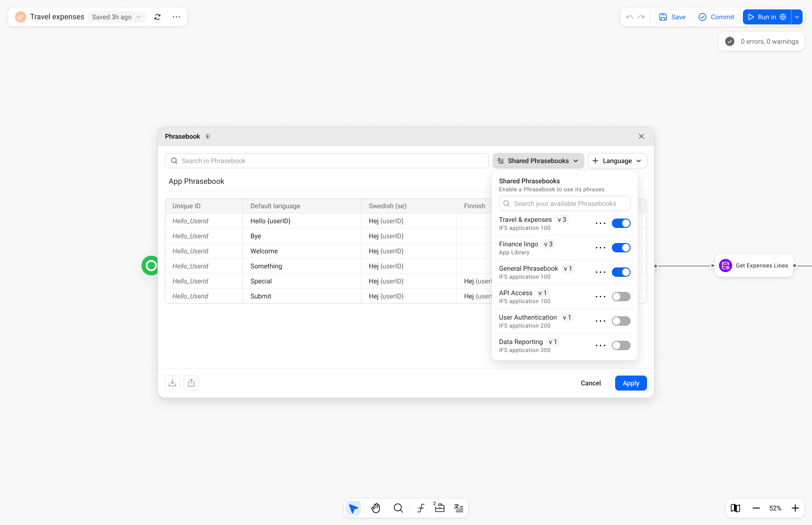Select the pointer tool in bottom toolbar

[353, 508]
